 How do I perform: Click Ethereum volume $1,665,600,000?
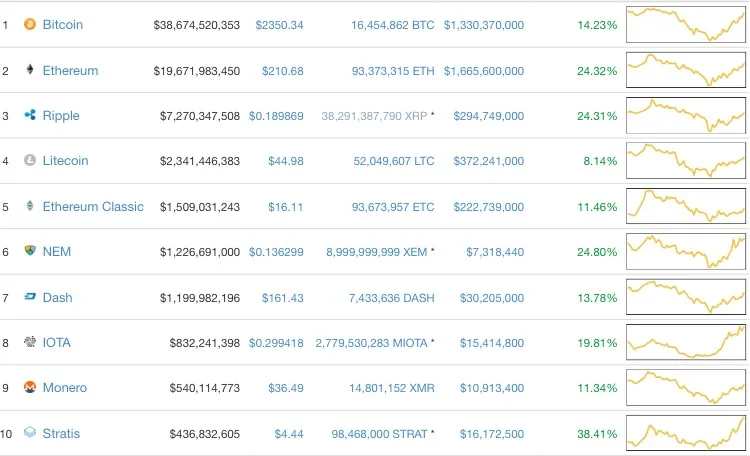pos(484,71)
